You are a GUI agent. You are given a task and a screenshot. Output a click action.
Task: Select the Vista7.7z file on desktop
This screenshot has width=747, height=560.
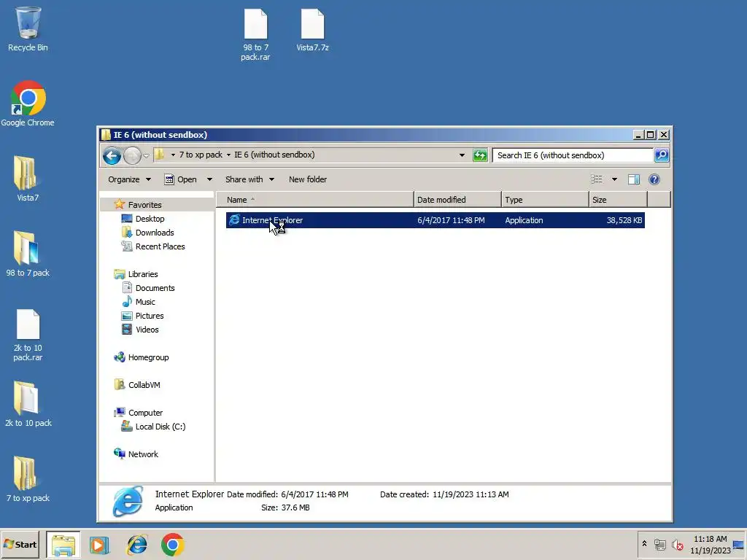coord(312,31)
